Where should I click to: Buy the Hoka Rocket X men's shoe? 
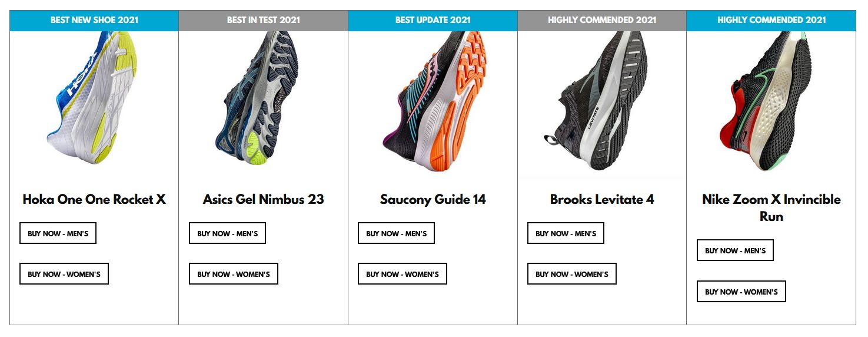point(58,233)
